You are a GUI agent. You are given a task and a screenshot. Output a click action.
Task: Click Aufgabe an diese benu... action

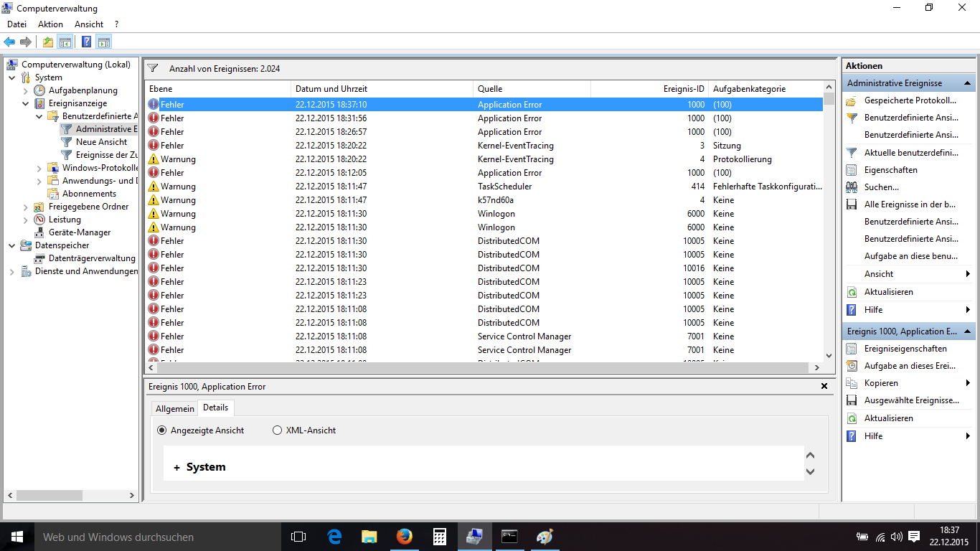pyautogui.click(x=911, y=256)
